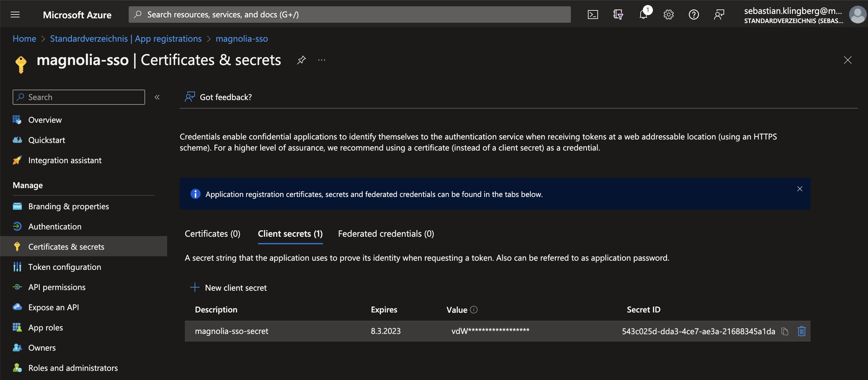
Task: Click the App roles icon
Action: tap(17, 326)
